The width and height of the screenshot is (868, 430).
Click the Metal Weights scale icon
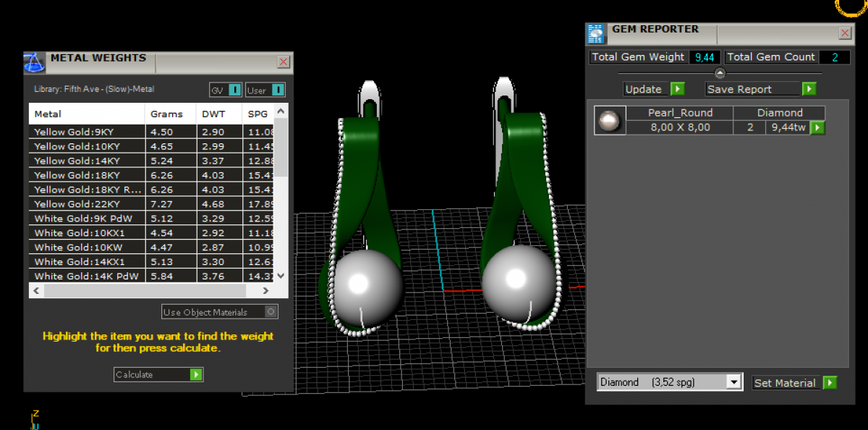click(x=35, y=62)
